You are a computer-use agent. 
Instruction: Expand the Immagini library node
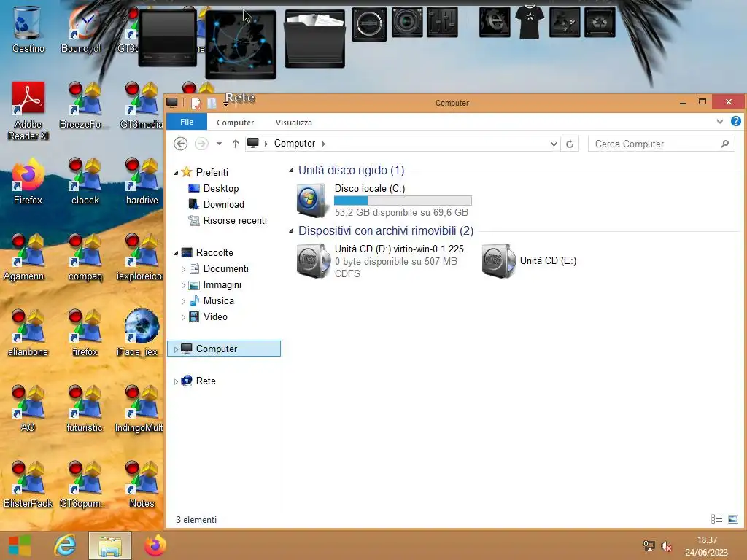point(183,286)
